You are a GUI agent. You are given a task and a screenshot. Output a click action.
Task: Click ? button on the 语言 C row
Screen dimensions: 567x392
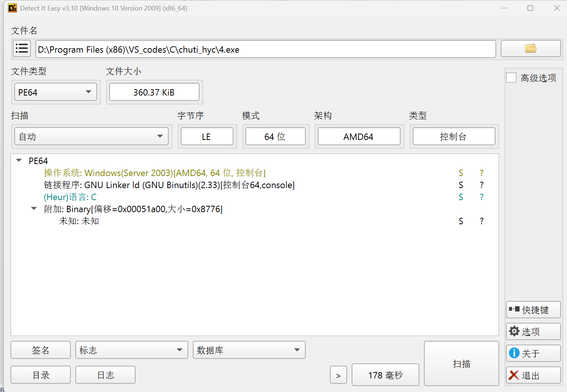tap(482, 197)
